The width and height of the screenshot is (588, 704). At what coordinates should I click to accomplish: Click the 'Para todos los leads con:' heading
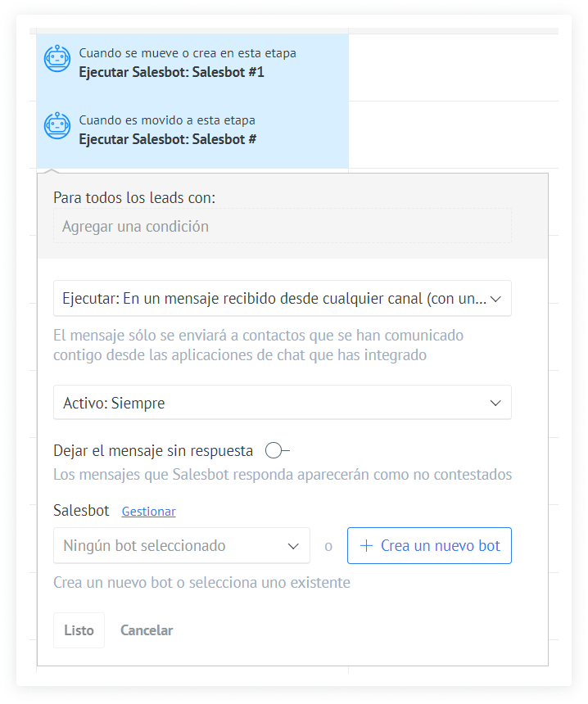tap(134, 197)
